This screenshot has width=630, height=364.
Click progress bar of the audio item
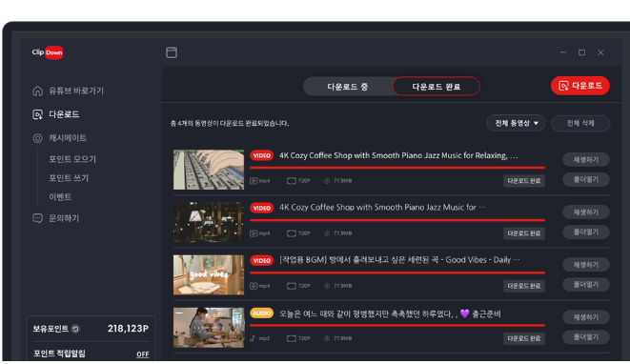pyautogui.click(x=397, y=325)
